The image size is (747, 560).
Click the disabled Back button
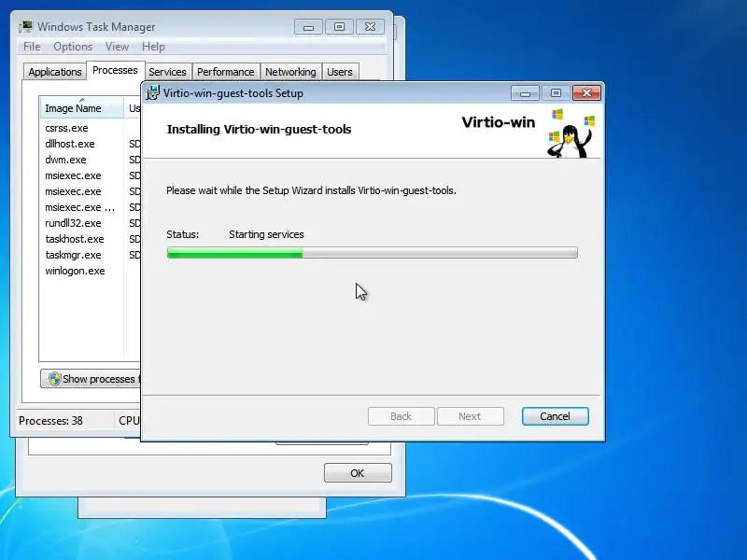(402, 416)
